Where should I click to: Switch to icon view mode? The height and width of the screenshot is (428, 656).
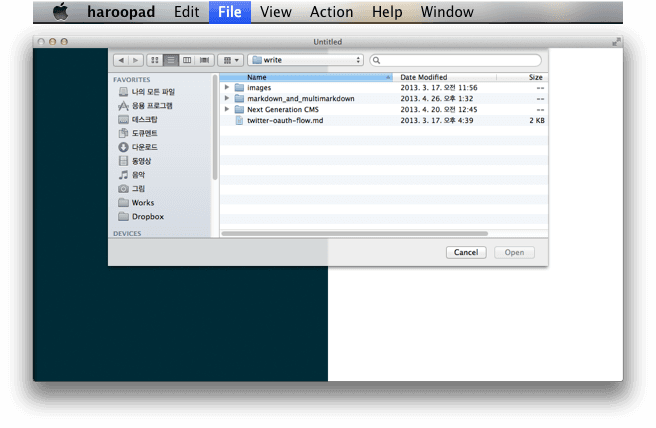pyautogui.click(x=156, y=60)
